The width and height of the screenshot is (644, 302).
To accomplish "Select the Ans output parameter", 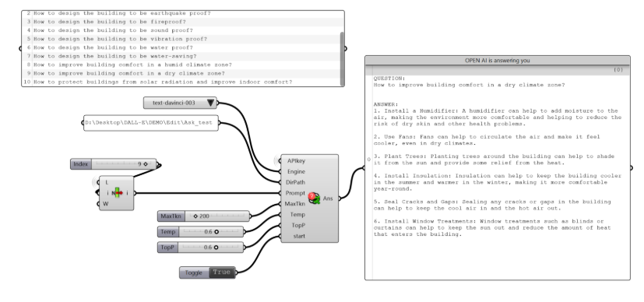I will [x=328, y=198].
